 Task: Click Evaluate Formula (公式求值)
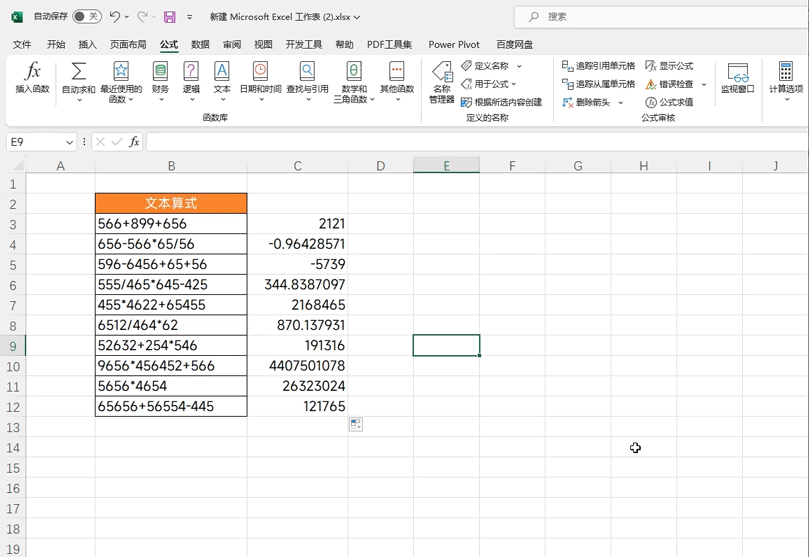click(x=669, y=102)
